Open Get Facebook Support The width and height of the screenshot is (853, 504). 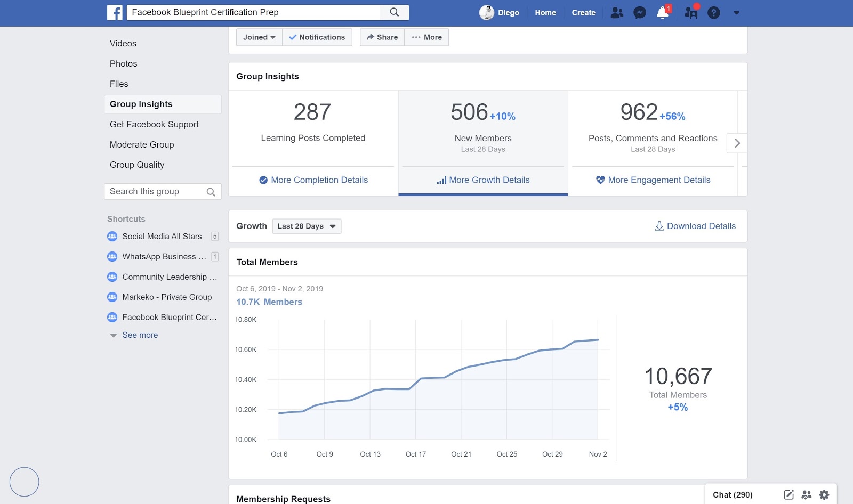pyautogui.click(x=154, y=125)
